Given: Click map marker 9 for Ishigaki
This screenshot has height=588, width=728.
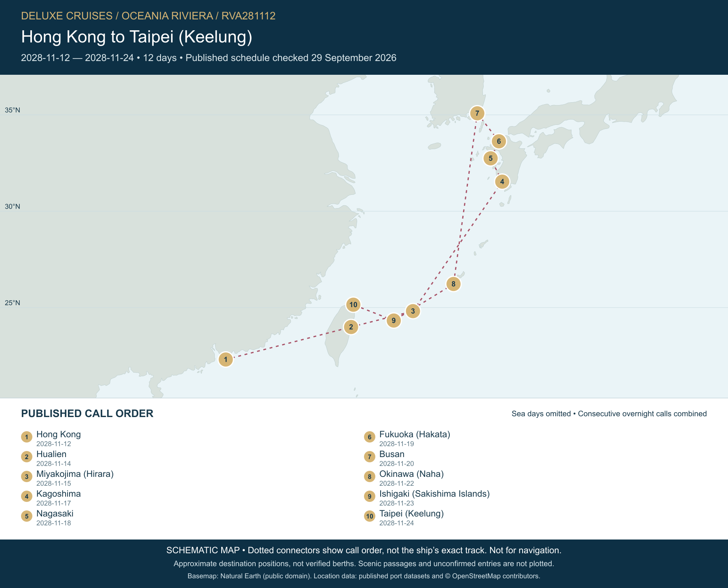Looking at the screenshot, I should (x=394, y=320).
